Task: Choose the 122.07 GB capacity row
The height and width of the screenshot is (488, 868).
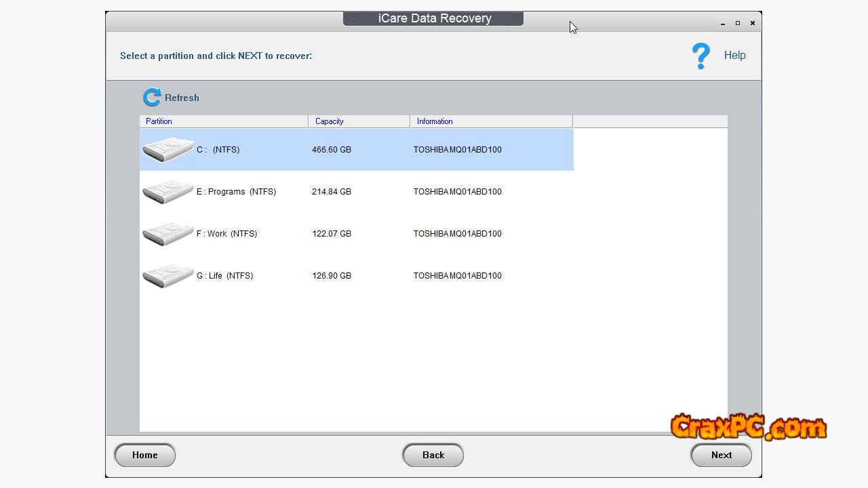Action: tap(332, 234)
